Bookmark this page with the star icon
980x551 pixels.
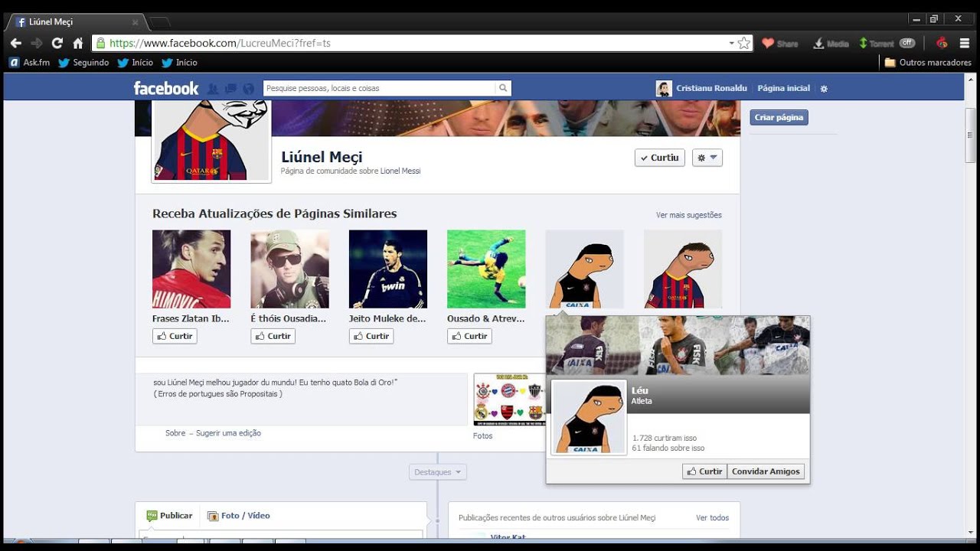[743, 44]
